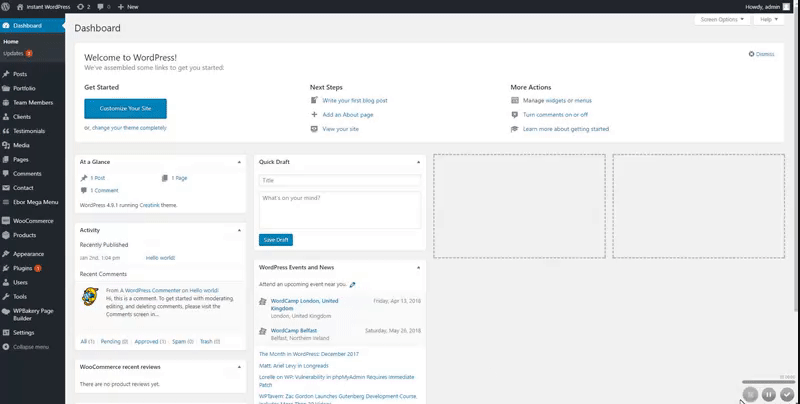Open the WordCamp Belfast event link
Screen dimensions: 800x404
[x=294, y=331]
